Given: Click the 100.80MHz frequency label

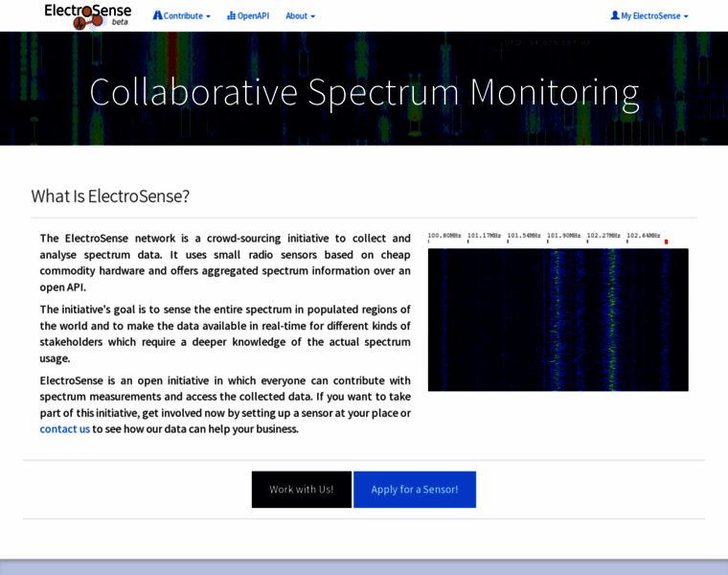Looking at the screenshot, I should point(444,236).
